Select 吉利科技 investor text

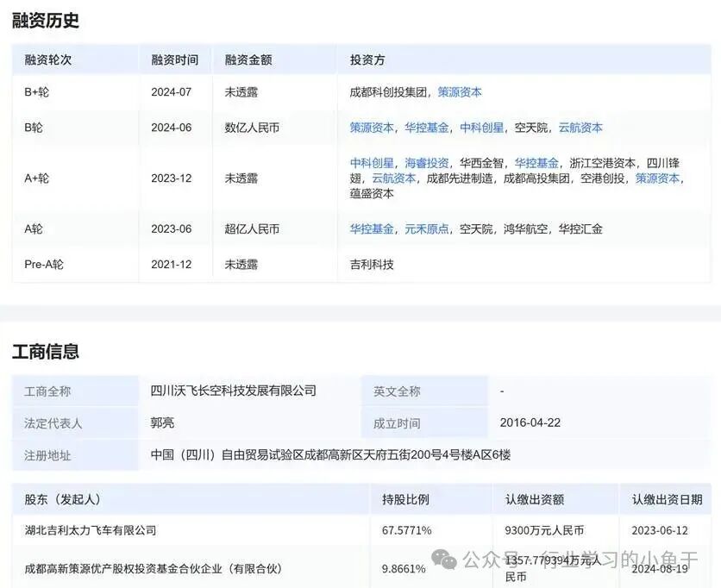(372, 265)
